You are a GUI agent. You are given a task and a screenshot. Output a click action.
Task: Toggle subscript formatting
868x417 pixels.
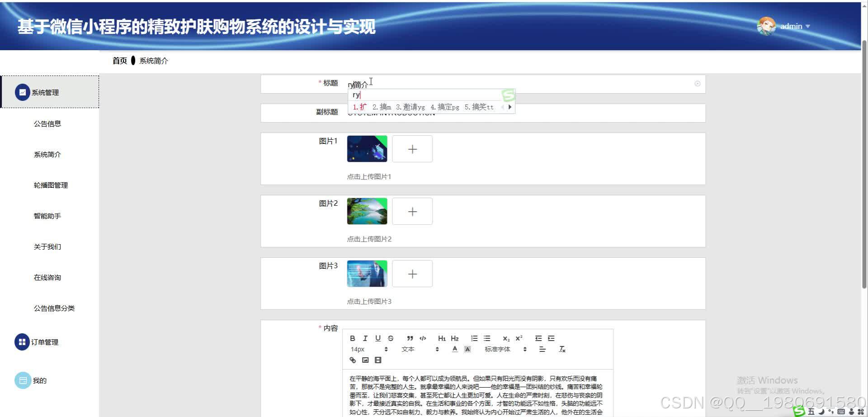[505, 339]
